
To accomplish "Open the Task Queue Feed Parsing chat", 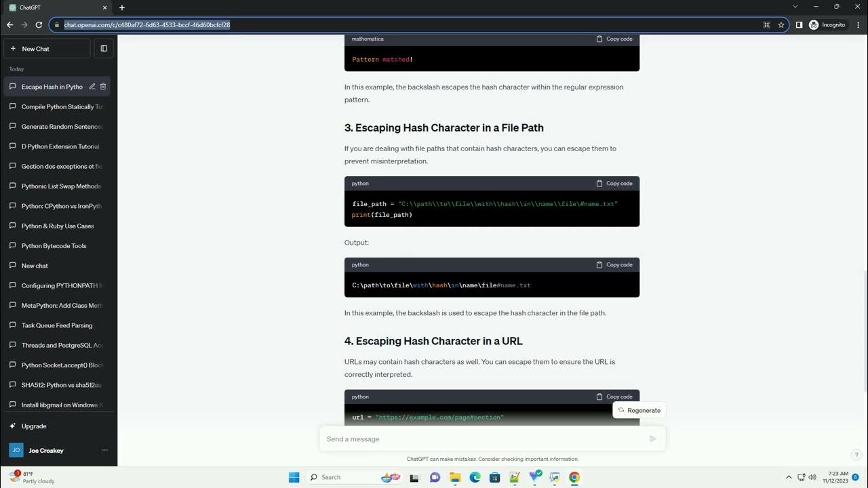I will pos(58,325).
